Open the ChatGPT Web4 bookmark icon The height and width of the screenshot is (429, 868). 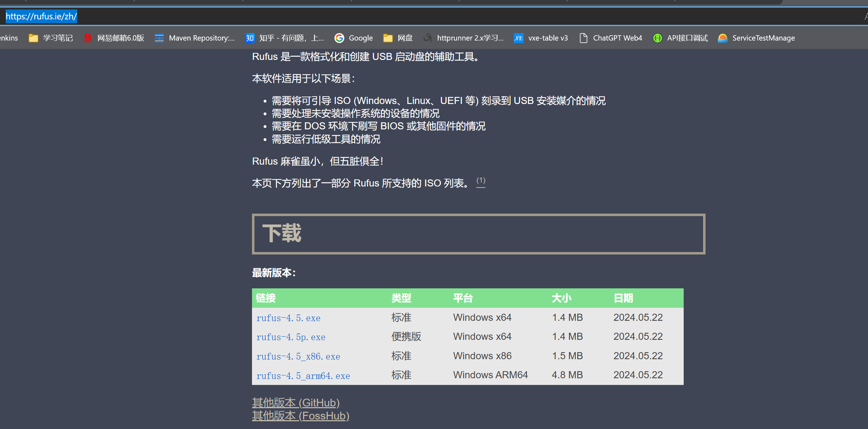584,38
